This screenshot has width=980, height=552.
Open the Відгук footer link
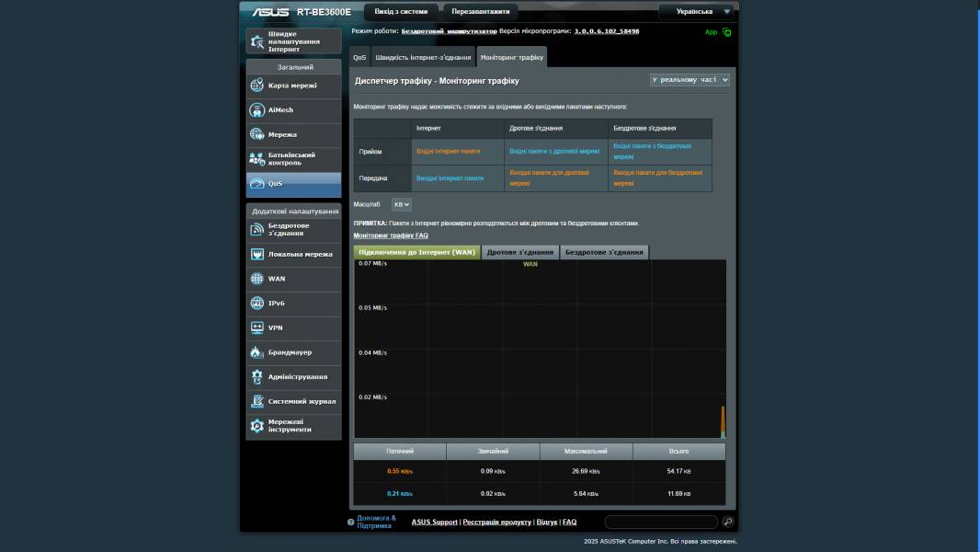[547, 522]
